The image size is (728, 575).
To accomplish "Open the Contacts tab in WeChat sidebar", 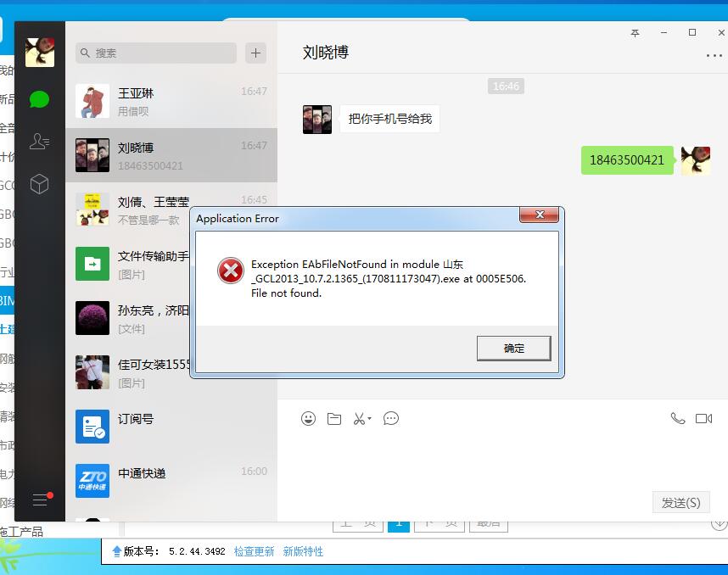I will 40,141.
